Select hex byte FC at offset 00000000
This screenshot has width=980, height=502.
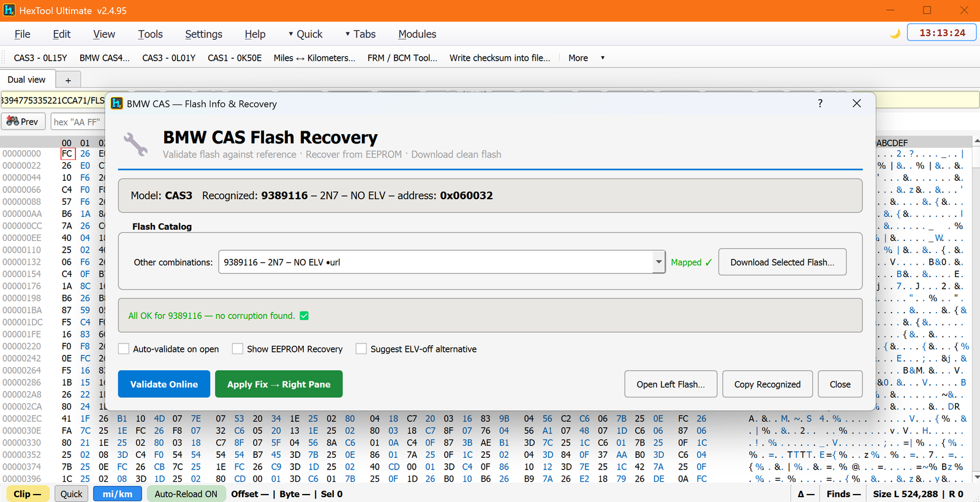click(67, 154)
